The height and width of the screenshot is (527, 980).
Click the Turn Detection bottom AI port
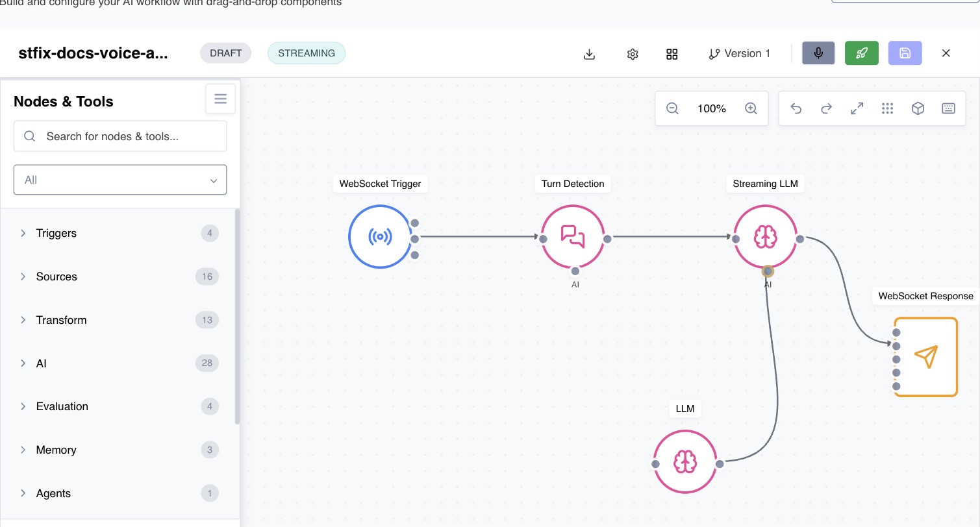click(575, 271)
